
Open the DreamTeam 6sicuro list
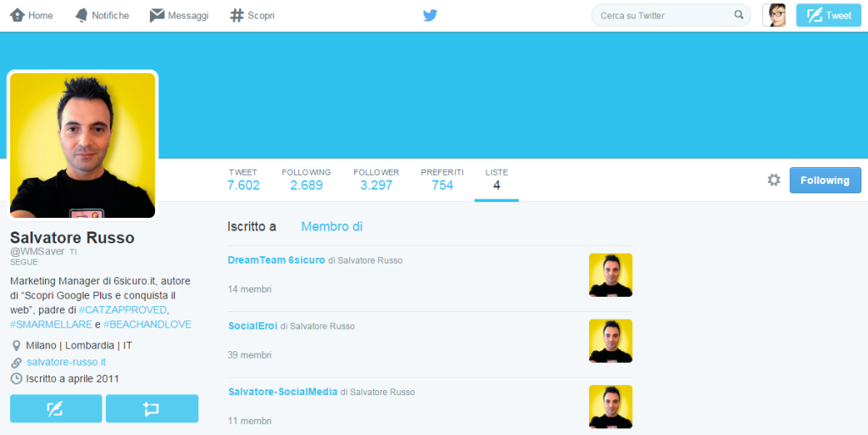[276, 260]
